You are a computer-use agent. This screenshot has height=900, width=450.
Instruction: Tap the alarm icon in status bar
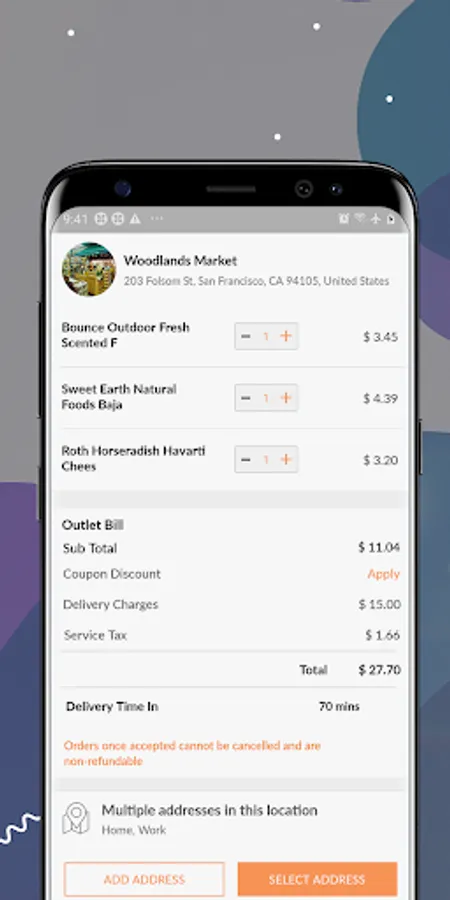pyautogui.click(x=344, y=219)
